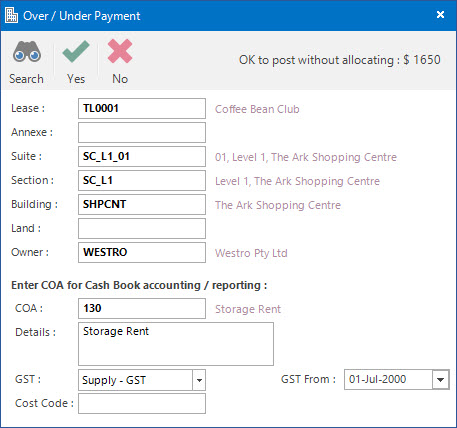Click the empty Annexe input field
The height and width of the screenshot is (428, 457).
[x=142, y=132]
